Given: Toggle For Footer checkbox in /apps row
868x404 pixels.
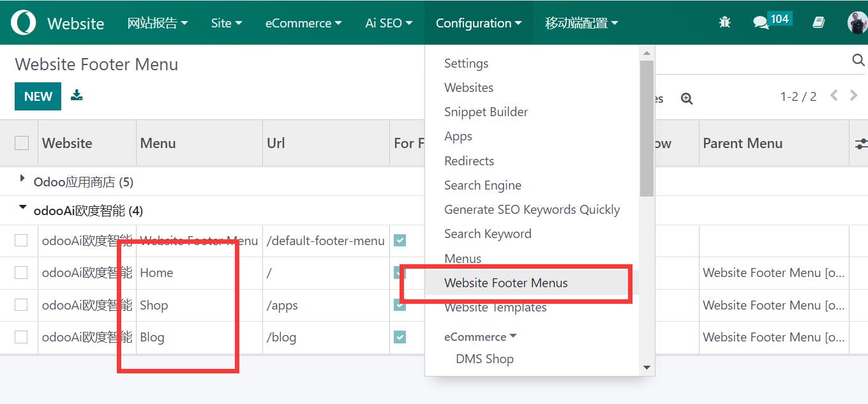Looking at the screenshot, I should 400,305.
